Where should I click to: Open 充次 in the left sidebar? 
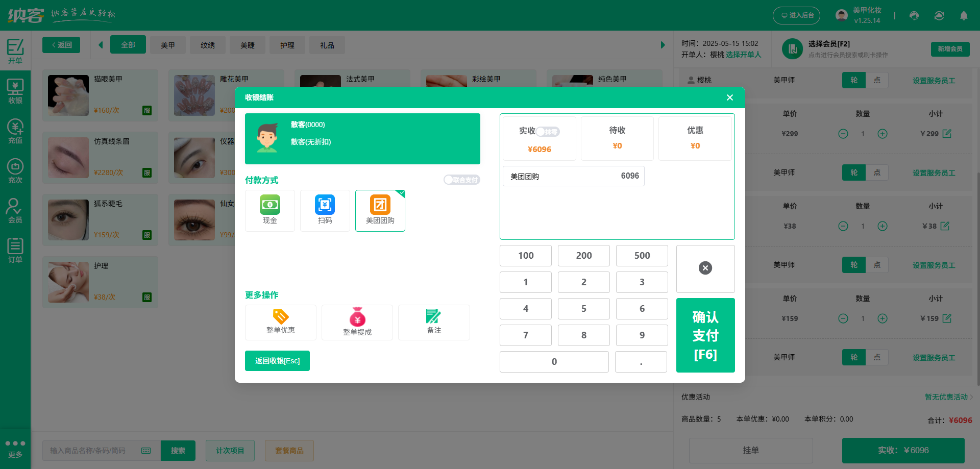point(15,171)
